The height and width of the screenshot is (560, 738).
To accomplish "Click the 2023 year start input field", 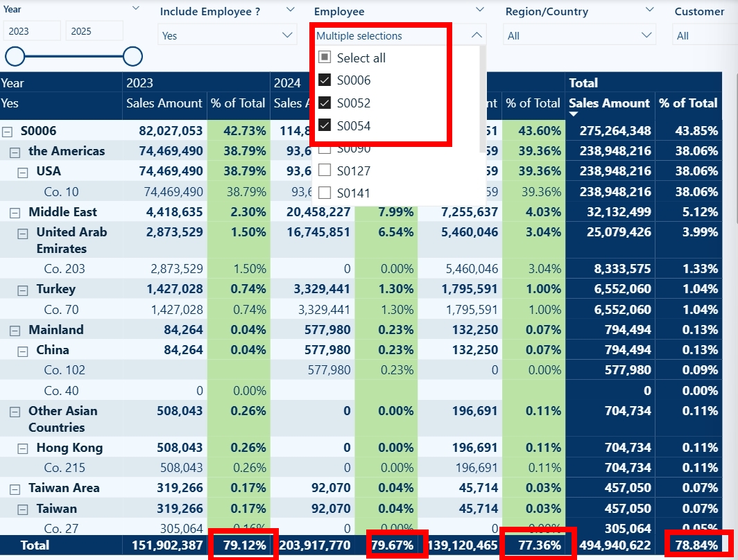I will pyautogui.click(x=32, y=31).
